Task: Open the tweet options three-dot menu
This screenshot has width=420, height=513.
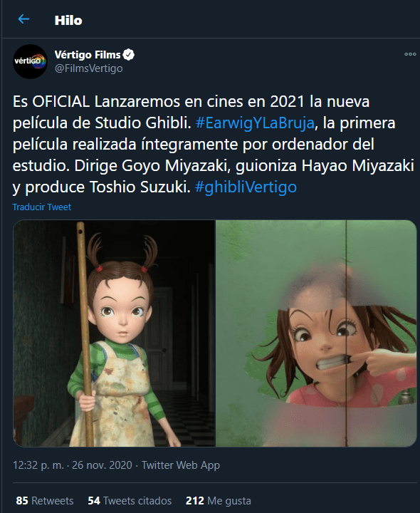Action: pyautogui.click(x=410, y=54)
